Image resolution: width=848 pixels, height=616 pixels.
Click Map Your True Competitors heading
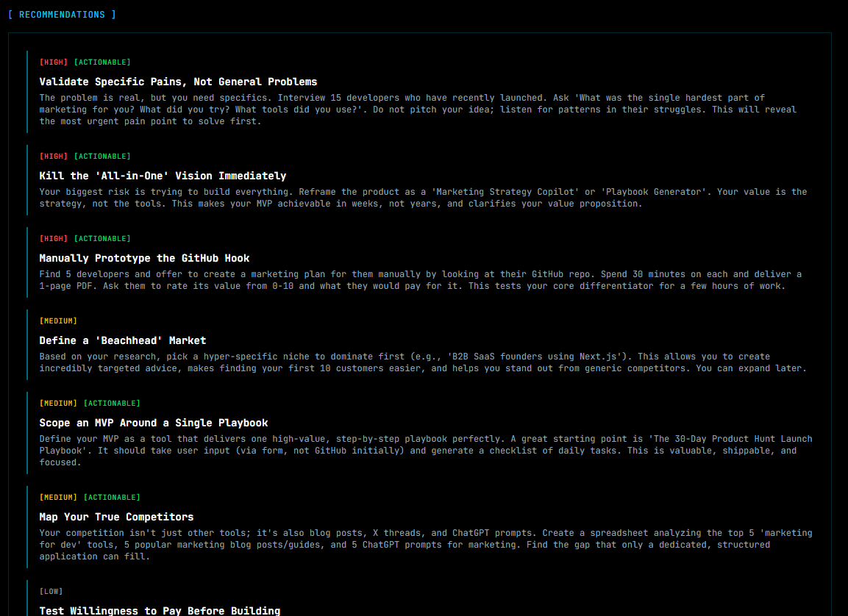[116, 517]
